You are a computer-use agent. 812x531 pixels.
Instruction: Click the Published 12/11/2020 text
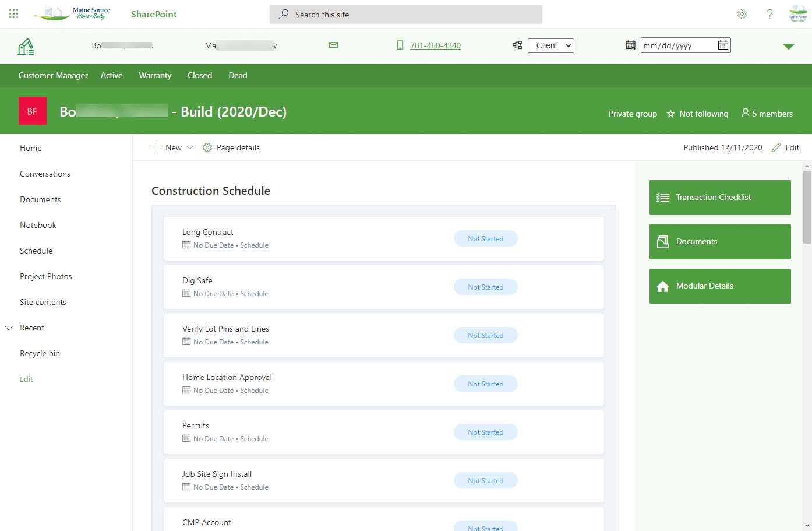[x=723, y=147]
